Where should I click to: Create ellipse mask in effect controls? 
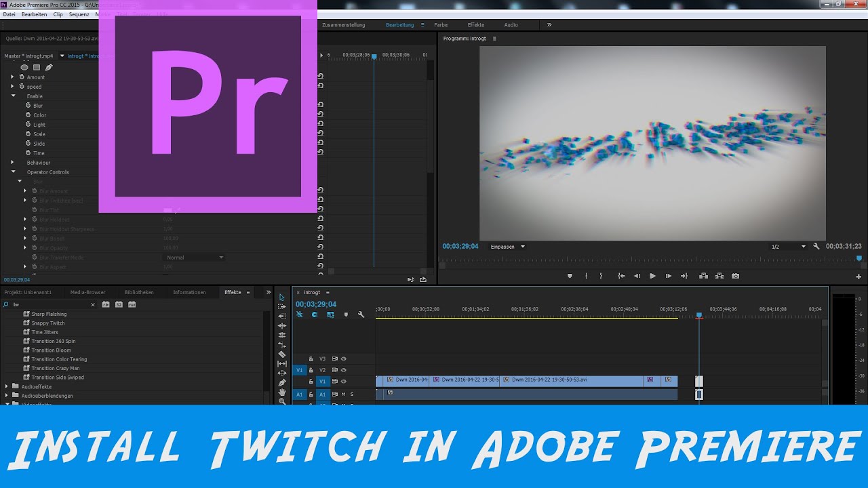(24, 67)
